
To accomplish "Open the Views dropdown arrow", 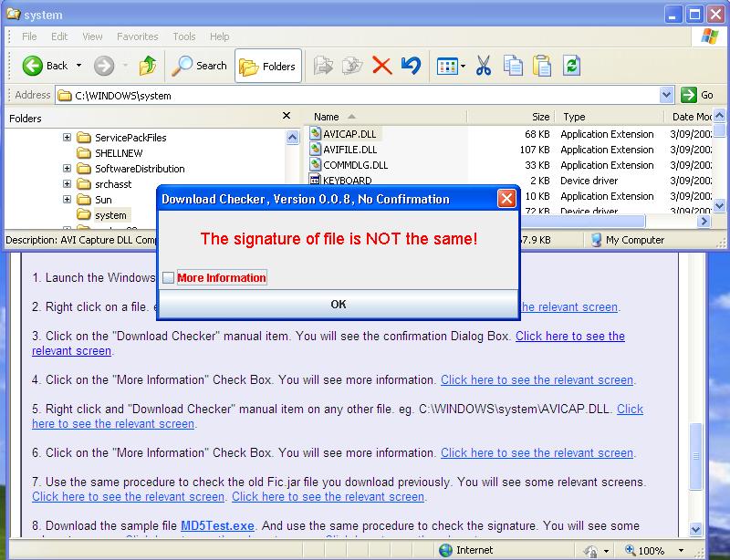I will [x=464, y=66].
